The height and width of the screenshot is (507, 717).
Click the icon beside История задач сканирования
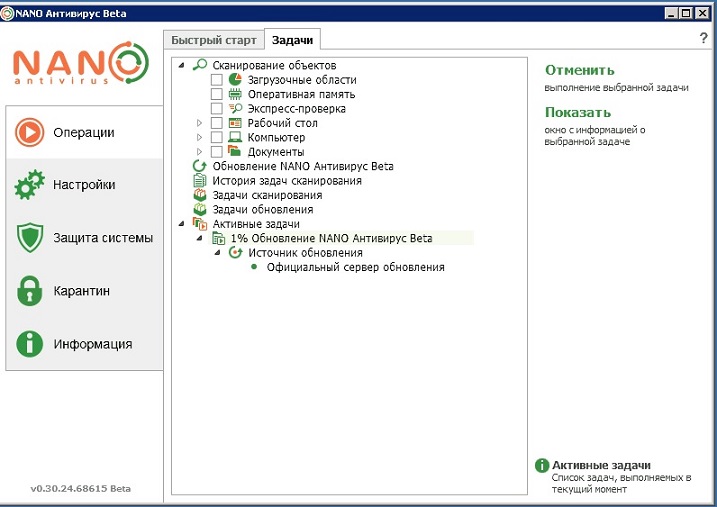(x=199, y=181)
